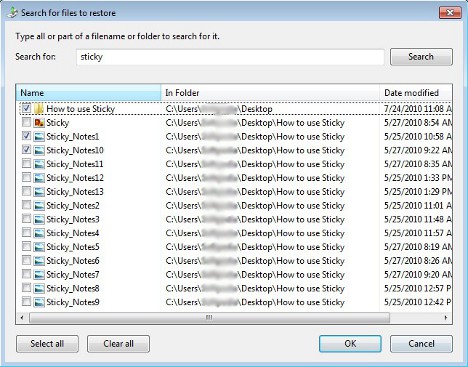Select the file name Sticky_Notes9
The width and height of the screenshot is (468, 367).
pyautogui.click(x=73, y=302)
